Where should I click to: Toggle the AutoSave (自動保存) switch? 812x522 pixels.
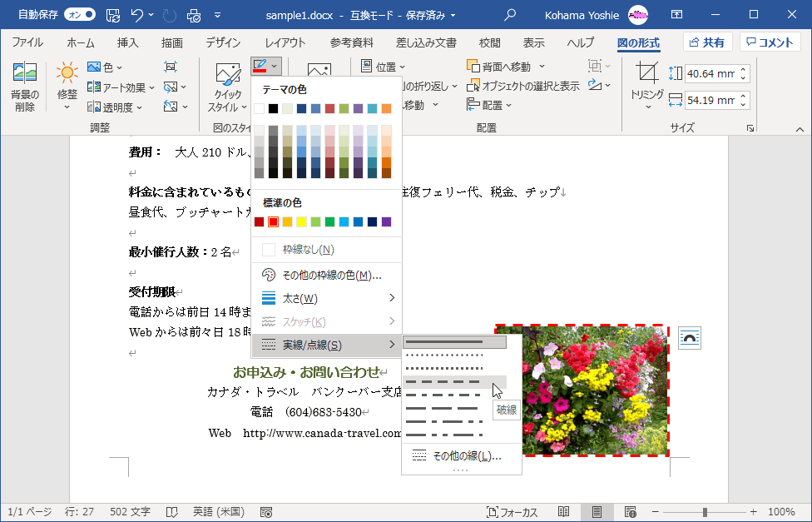point(79,15)
